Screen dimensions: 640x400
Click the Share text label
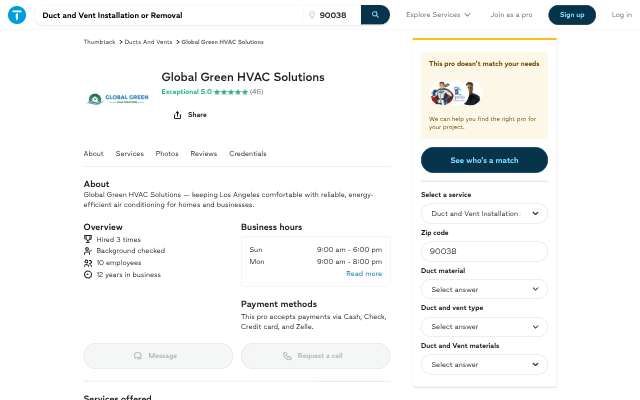(197, 115)
